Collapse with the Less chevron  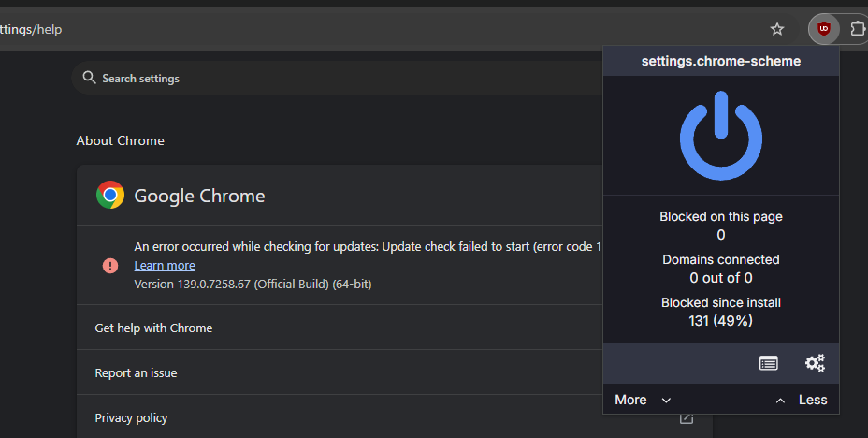tap(780, 401)
